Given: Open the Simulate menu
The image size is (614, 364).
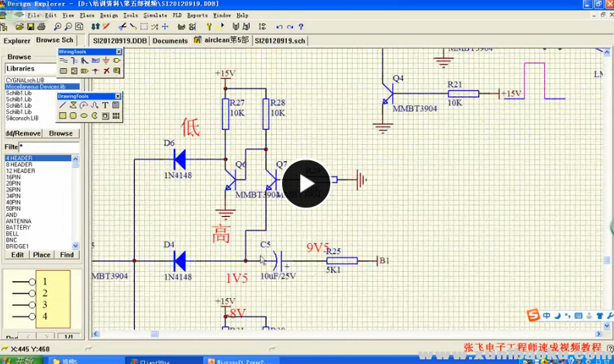Looking at the screenshot, I should pos(155,15).
